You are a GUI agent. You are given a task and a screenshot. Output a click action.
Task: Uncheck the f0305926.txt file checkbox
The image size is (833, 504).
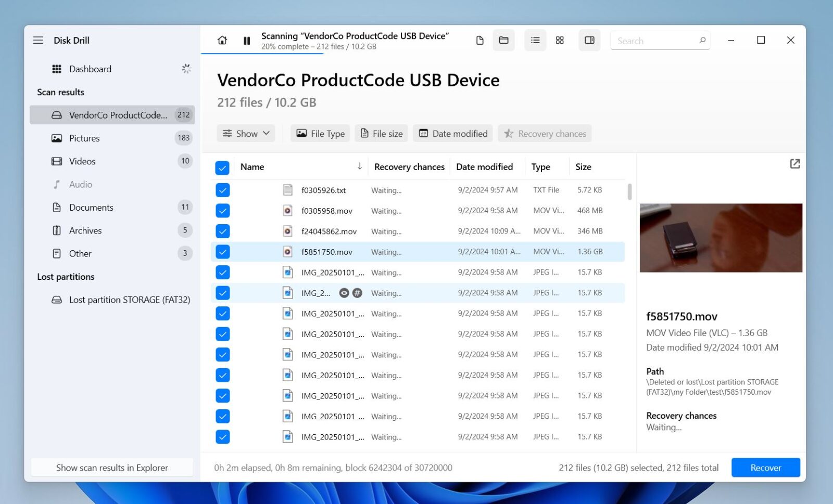point(222,190)
